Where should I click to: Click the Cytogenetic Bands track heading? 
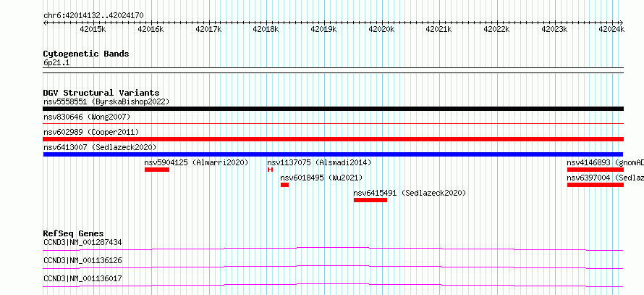tap(86, 54)
